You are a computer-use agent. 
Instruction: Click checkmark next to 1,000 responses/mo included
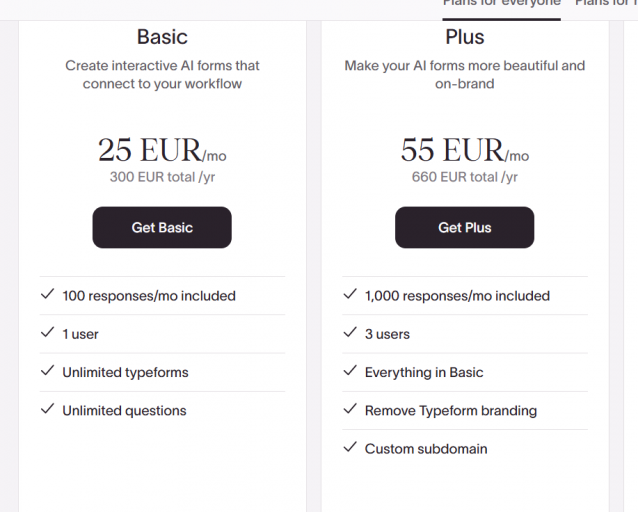[x=349, y=295]
